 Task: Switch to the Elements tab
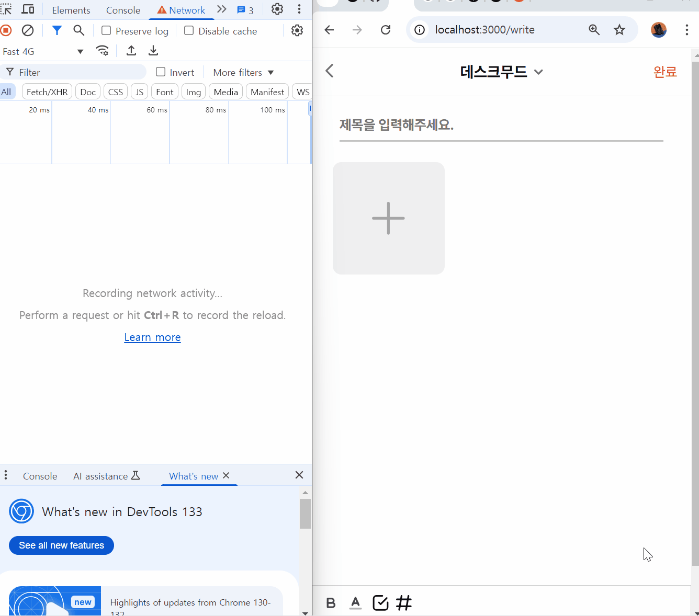tap(71, 10)
